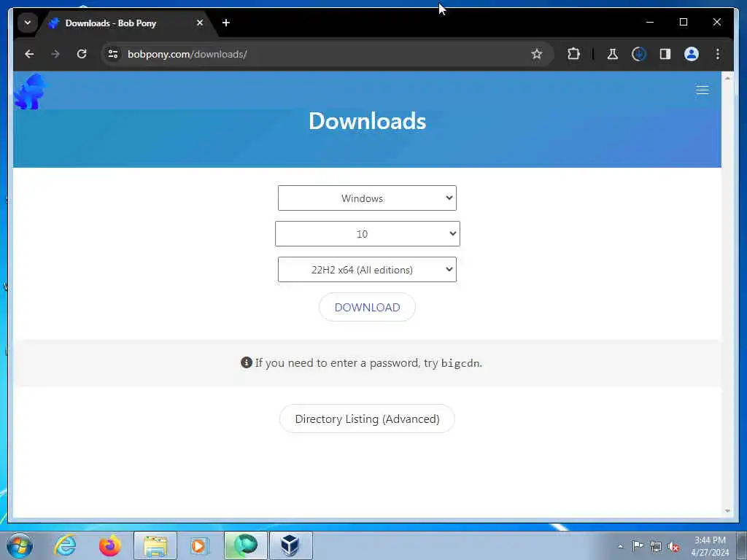Open Action Center flag icon
The width and height of the screenshot is (747, 560).
[638, 545]
